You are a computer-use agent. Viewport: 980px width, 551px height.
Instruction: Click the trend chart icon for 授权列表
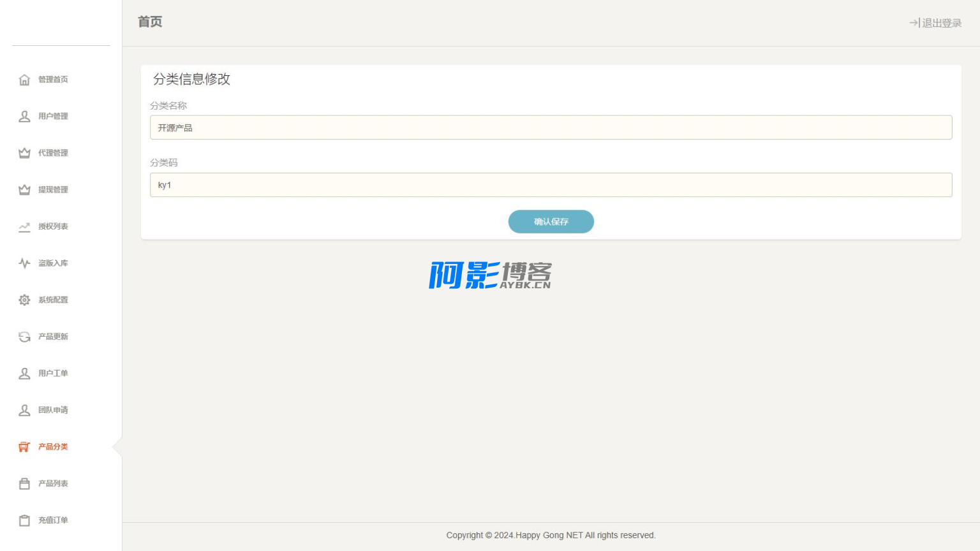click(x=24, y=227)
